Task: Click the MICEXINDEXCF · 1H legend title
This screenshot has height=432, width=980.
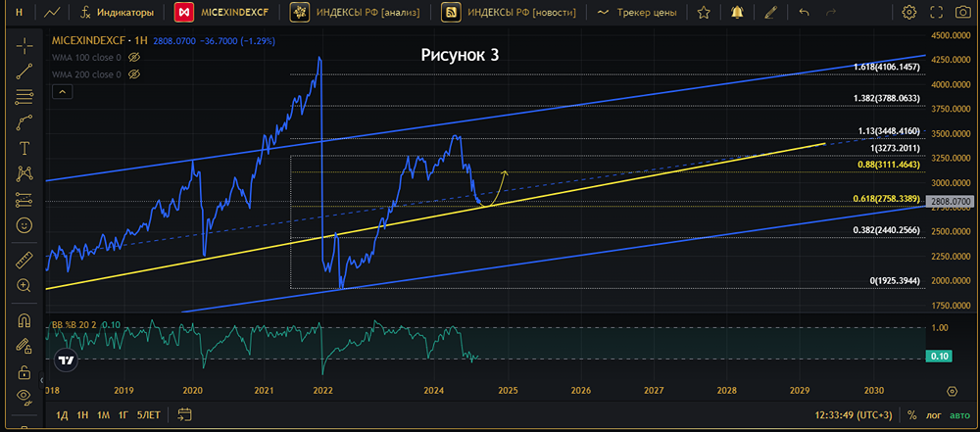Action: (x=99, y=41)
